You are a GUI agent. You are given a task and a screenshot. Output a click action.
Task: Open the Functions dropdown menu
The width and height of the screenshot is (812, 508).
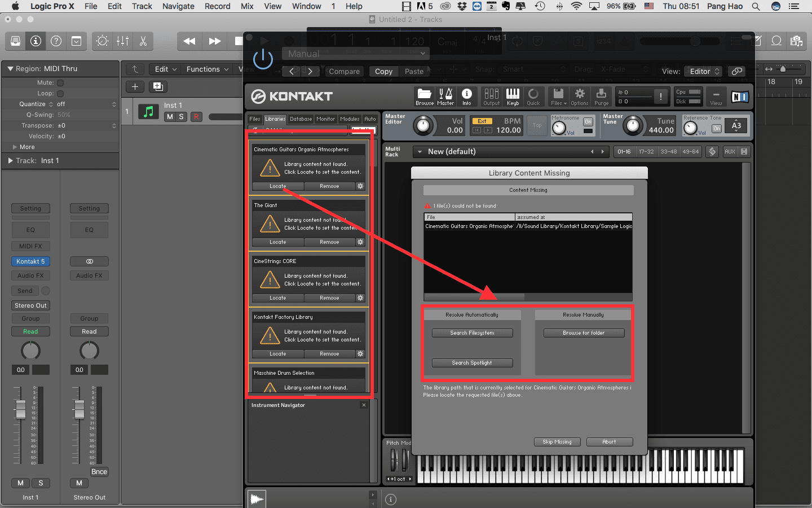(x=208, y=69)
